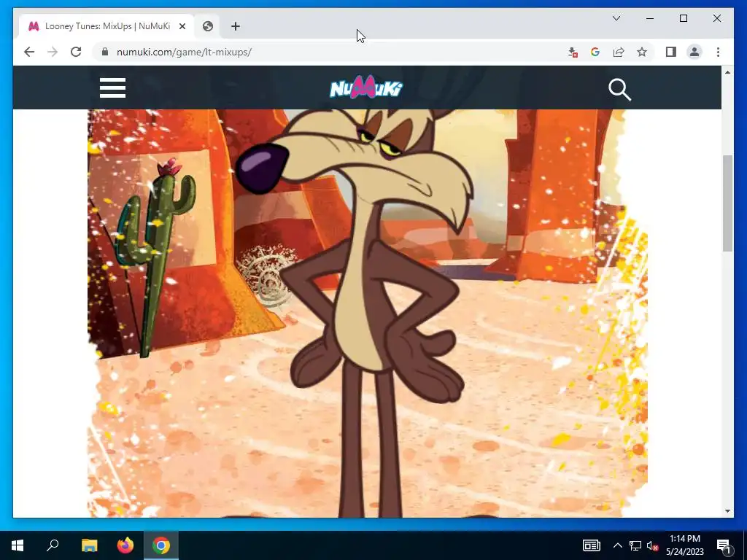
Task: Click the address bar URL numuki.com/game/lt-mixups/
Action: (184, 52)
